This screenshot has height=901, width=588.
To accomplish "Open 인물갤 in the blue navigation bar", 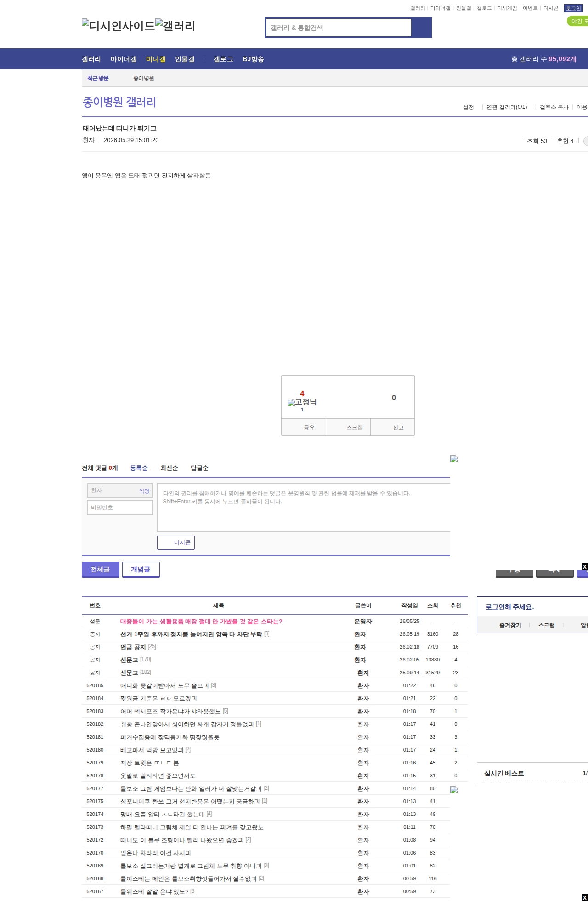I will (185, 59).
